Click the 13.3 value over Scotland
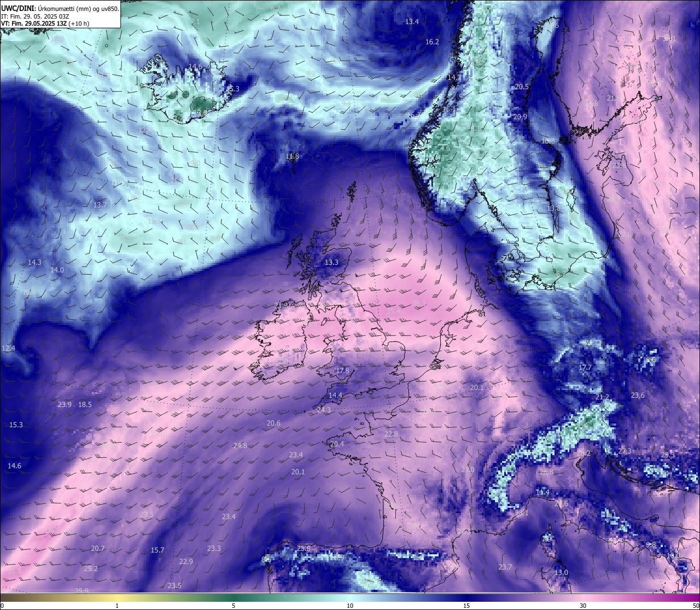Image resolution: width=700 pixels, height=610 pixels. click(x=331, y=262)
